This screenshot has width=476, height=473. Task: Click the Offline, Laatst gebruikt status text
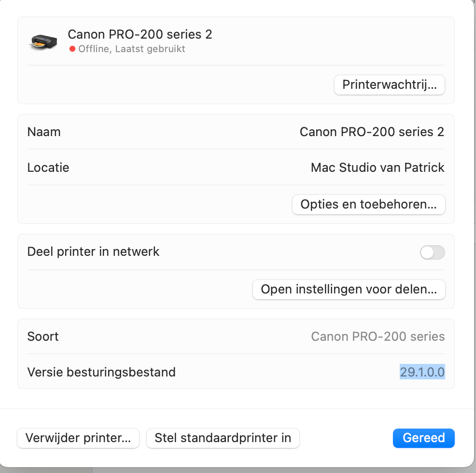tap(132, 49)
